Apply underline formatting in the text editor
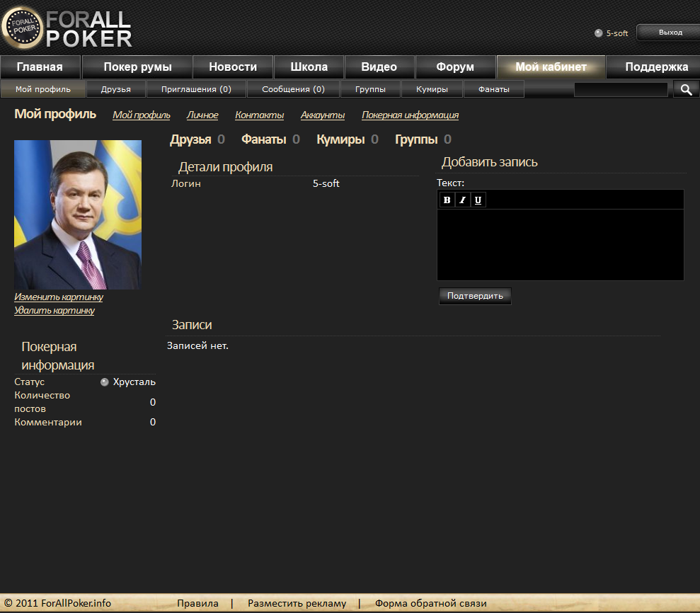700x613 pixels. 478,200
